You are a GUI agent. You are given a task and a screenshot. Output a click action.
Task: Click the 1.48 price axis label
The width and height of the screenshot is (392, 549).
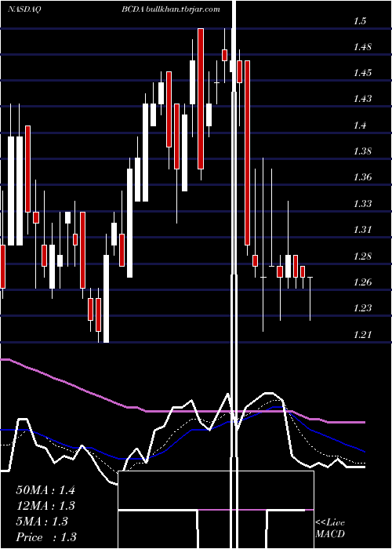362,47
